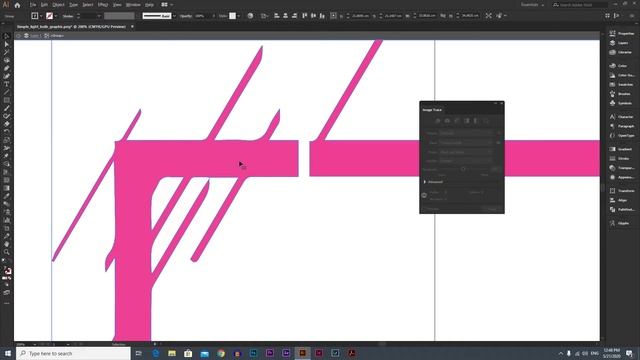
Task: Open the graphic Style dropdown
Action: click(238, 16)
